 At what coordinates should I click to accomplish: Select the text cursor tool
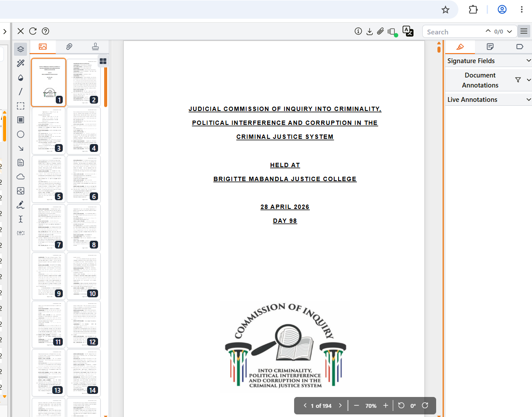pos(20,219)
